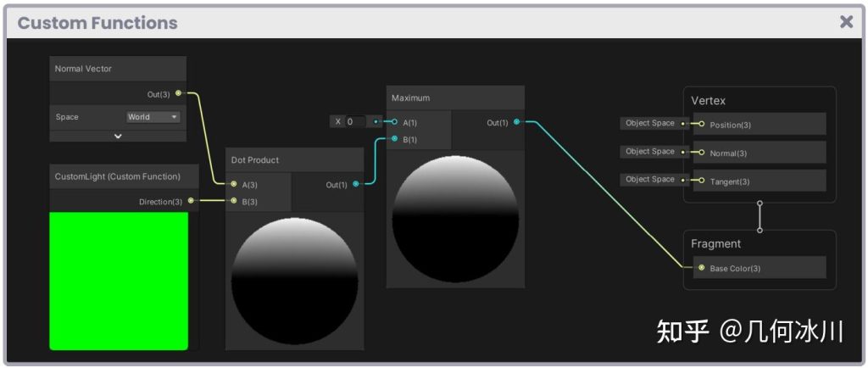This screenshot has width=868, height=368.
Task: Click the Position(3) label in Vertex
Action: coord(730,125)
